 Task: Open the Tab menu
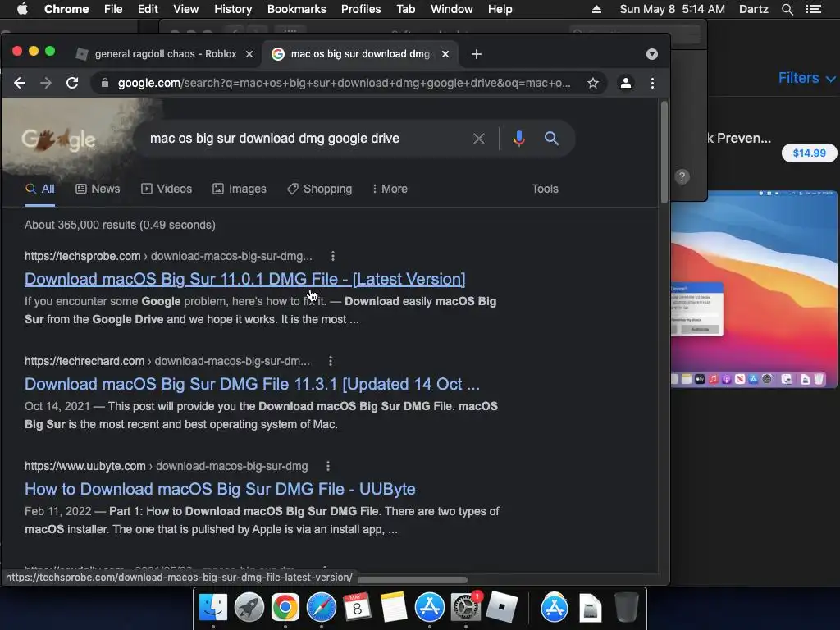[405, 9]
